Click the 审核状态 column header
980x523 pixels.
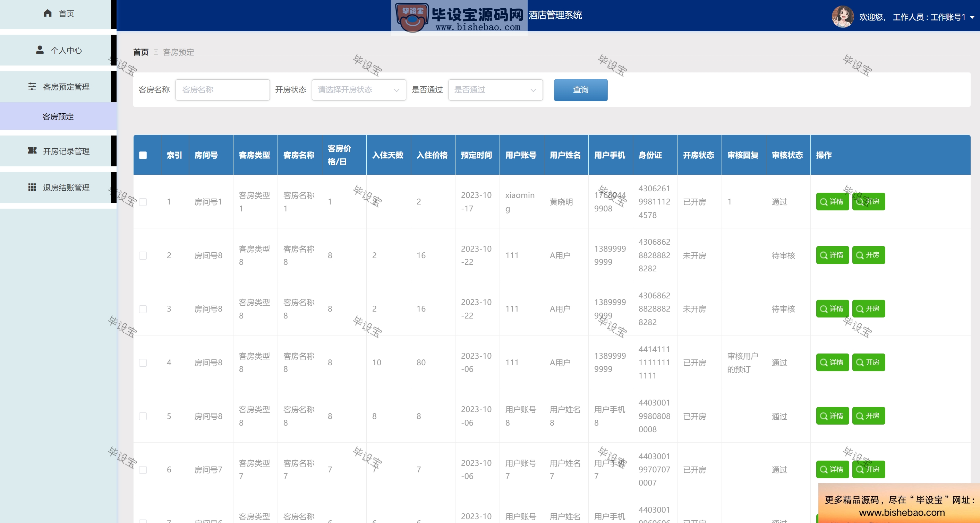[787, 155]
